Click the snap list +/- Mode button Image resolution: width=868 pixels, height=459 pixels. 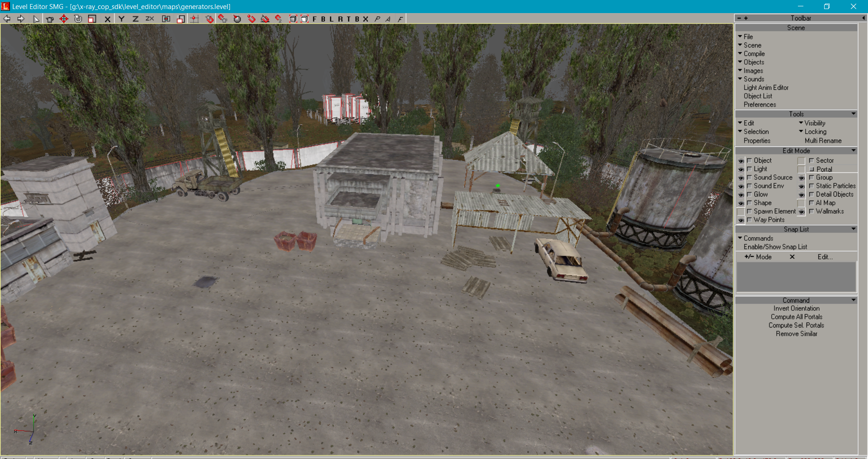[758, 257]
